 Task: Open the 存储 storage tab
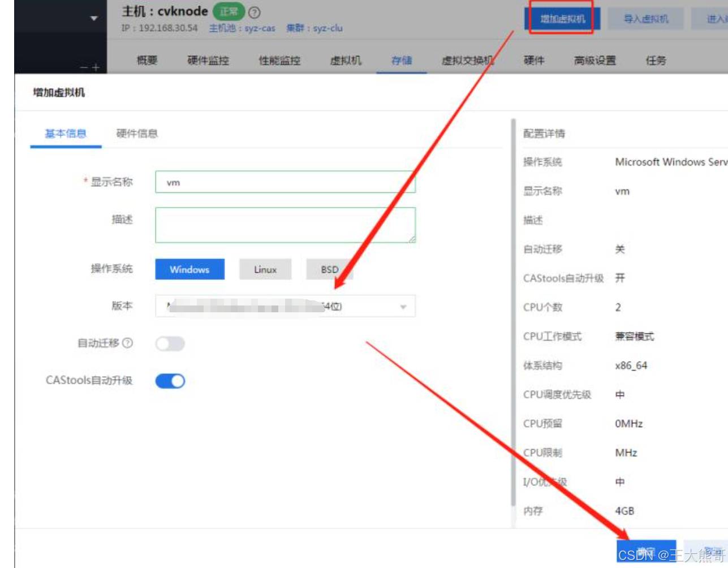tap(402, 61)
